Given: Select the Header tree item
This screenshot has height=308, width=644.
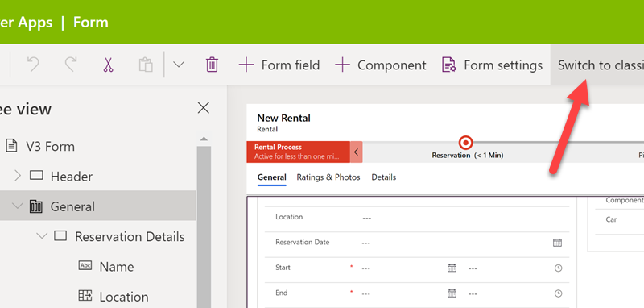Looking at the screenshot, I should (x=72, y=177).
